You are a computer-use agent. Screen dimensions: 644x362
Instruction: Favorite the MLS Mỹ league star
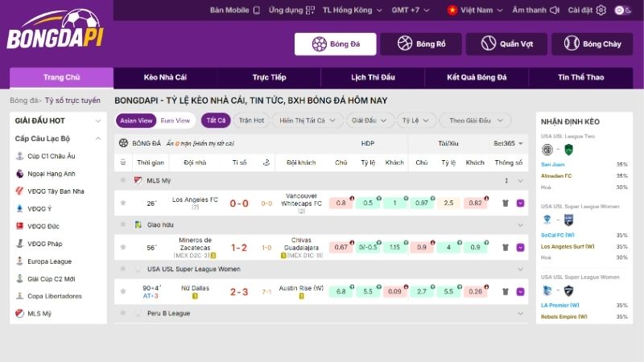click(x=123, y=180)
